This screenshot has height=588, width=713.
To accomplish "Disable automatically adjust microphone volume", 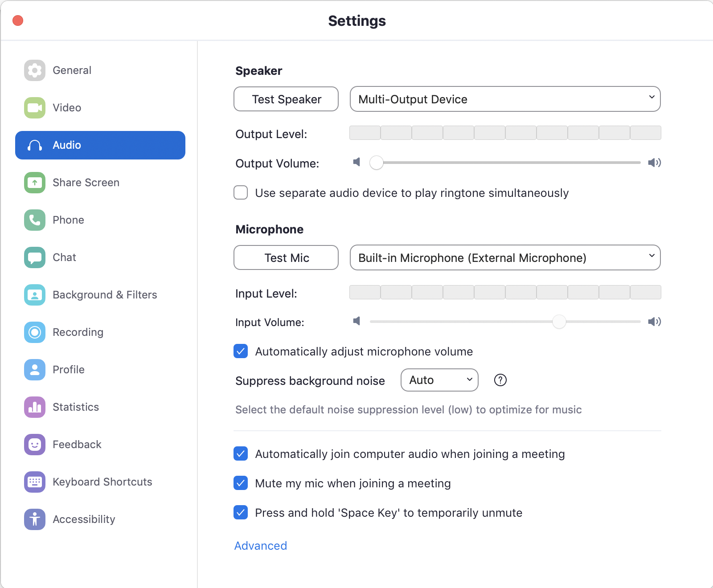I will [x=241, y=351].
